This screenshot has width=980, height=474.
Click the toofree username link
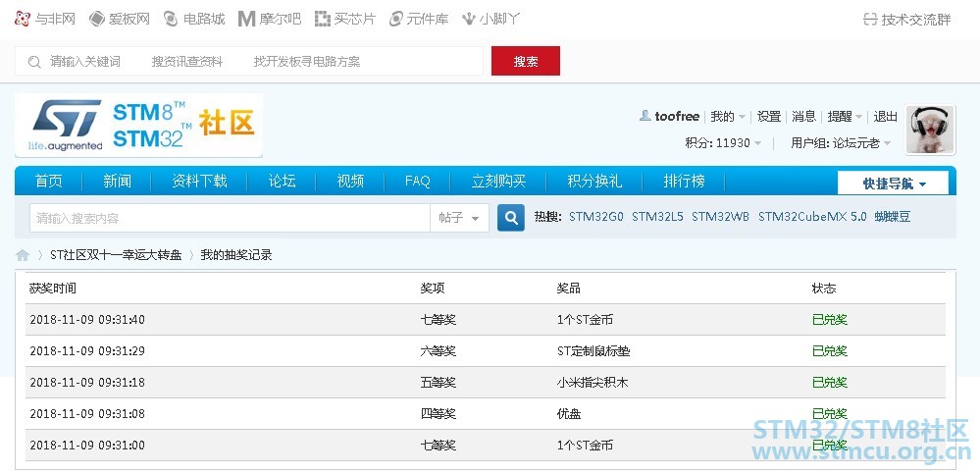677,117
